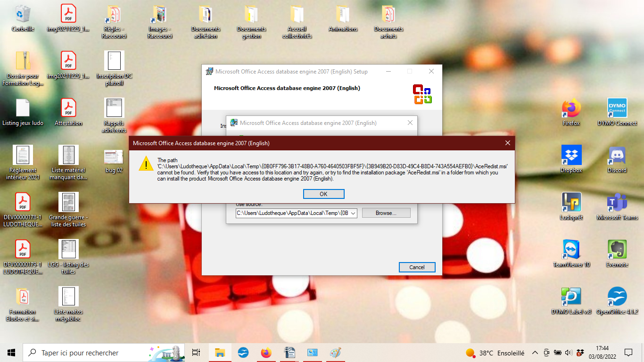This screenshot has width=644, height=362.
Task: Expand the Use source path dropdown
Action: [353, 213]
